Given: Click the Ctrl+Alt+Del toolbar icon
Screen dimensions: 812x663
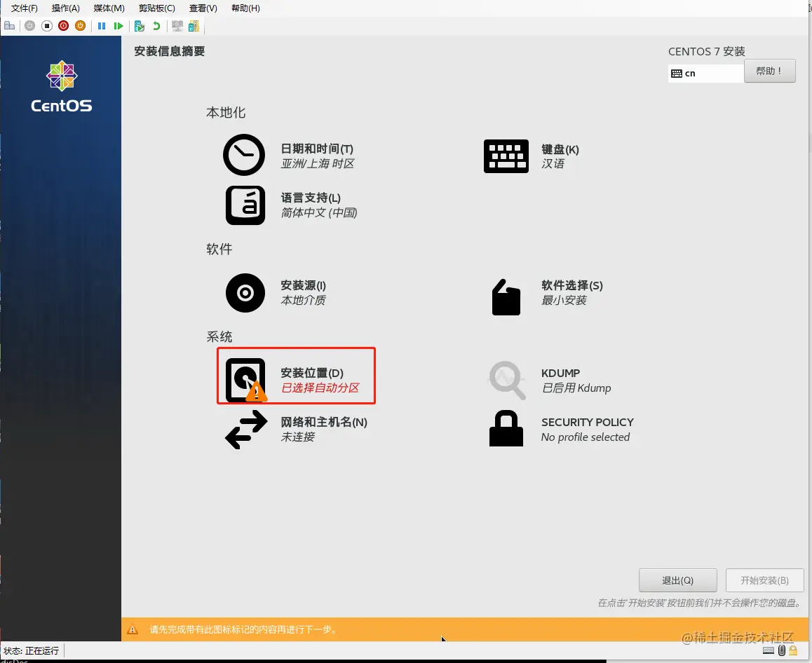Looking at the screenshot, I should pyautogui.click(x=9, y=26).
